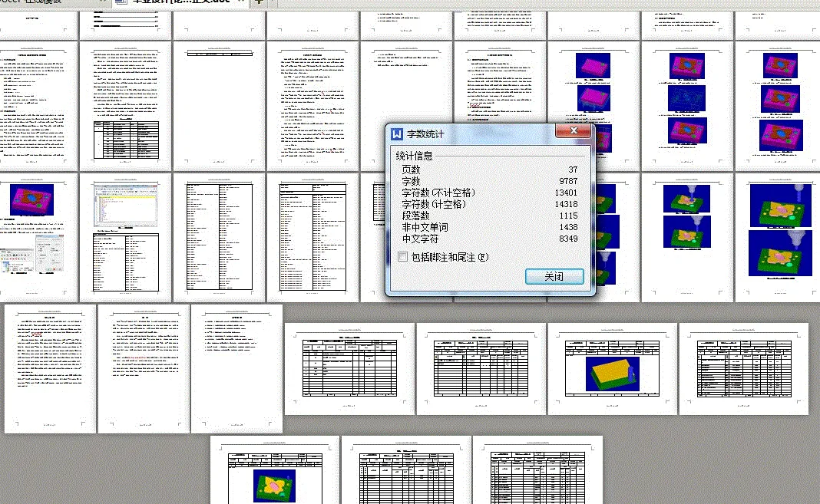Click the 关闭 button in the word count dialog
The width and height of the screenshot is (820, 504).
point(554,276)
